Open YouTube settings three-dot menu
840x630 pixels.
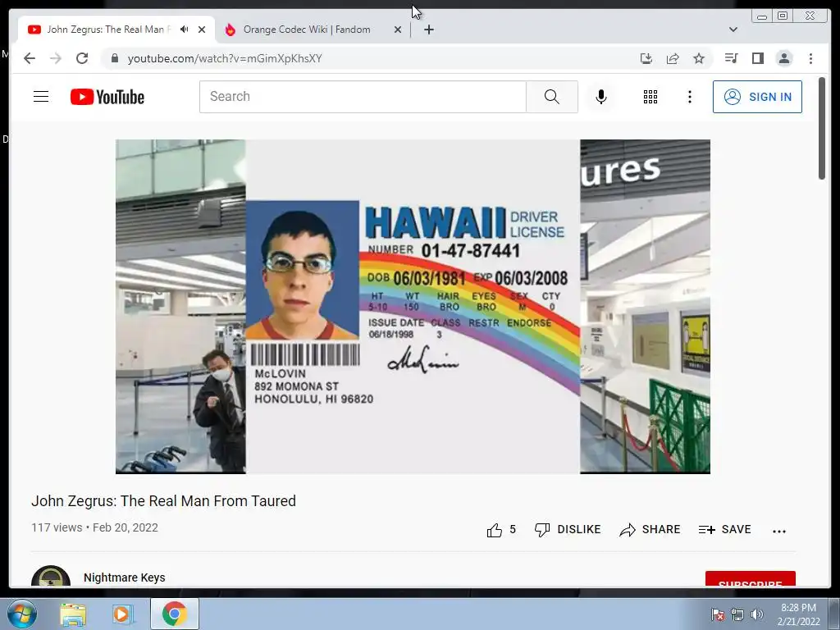[x=690, y=97]
